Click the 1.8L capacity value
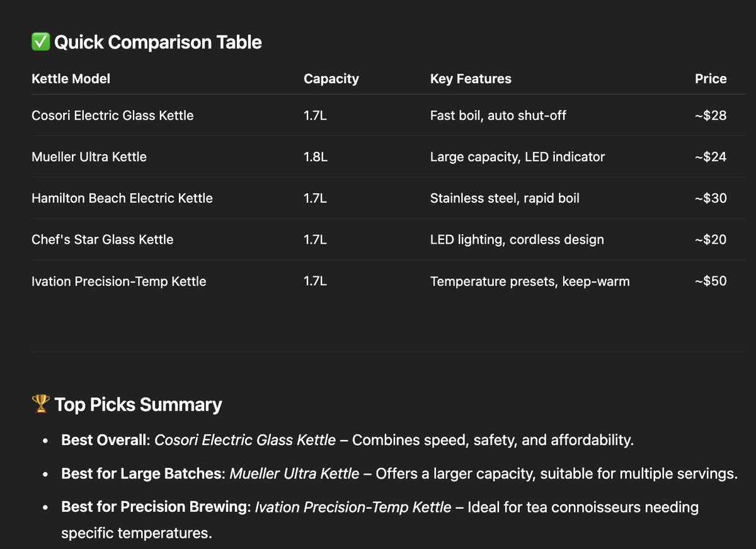This screenshot has height=549, width=756. coord(316,157)
